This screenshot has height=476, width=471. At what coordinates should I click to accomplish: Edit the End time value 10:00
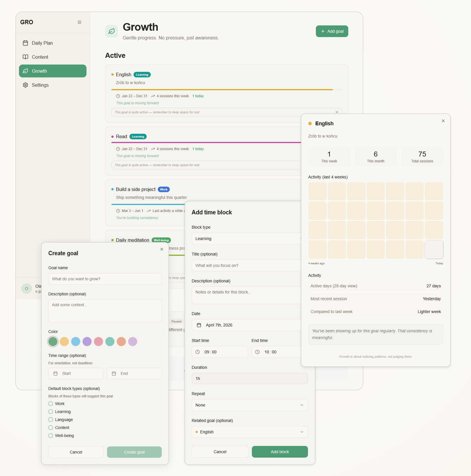click(x=271, y=352)
